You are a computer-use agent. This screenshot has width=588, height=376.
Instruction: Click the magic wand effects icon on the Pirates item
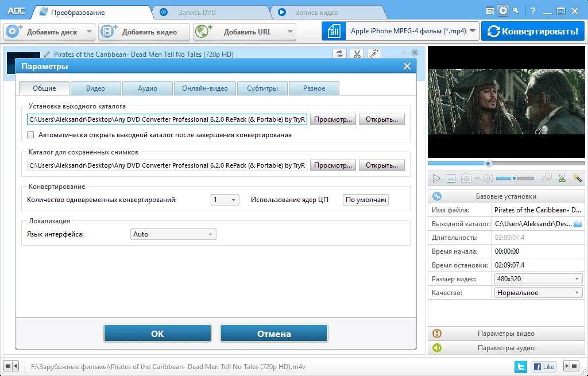[x=374, y=54]
